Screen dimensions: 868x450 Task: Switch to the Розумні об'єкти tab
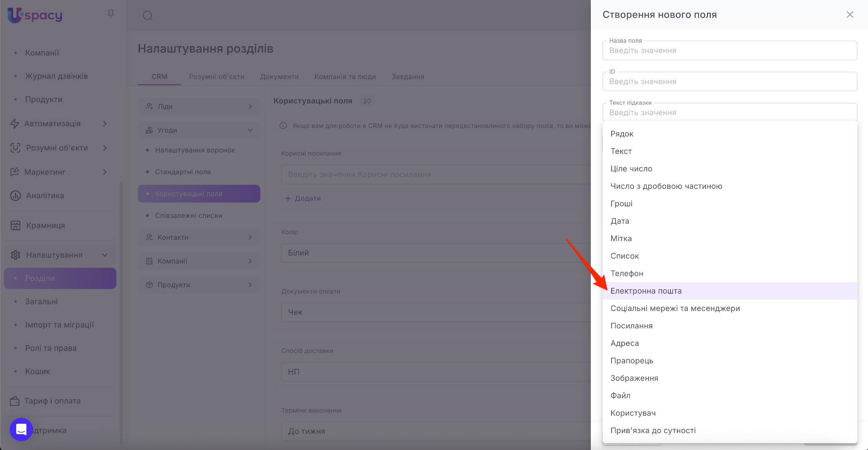coord(217,77)
